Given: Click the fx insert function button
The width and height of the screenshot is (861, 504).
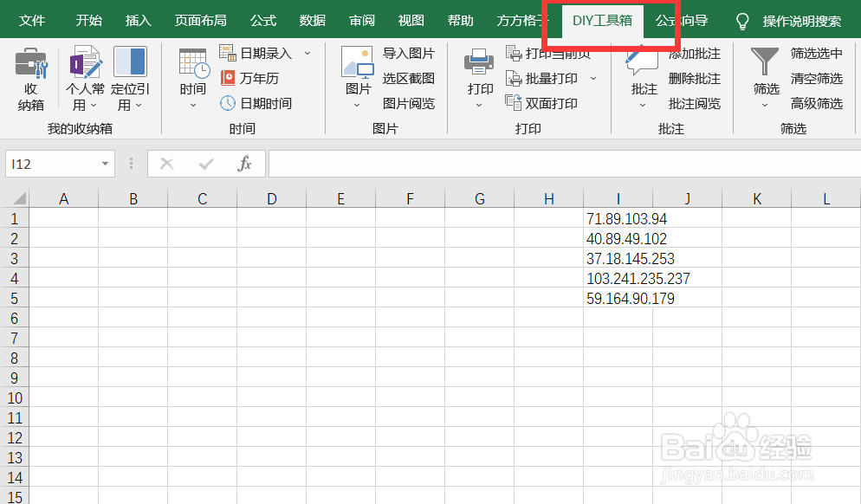Looking at the screenshot, I should 245,163.
